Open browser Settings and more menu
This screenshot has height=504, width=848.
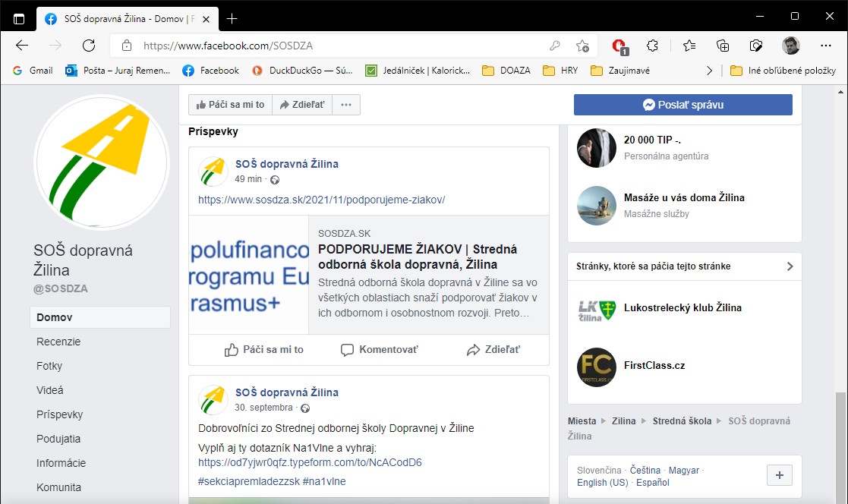pyautogui.click(x=825, y=46)
